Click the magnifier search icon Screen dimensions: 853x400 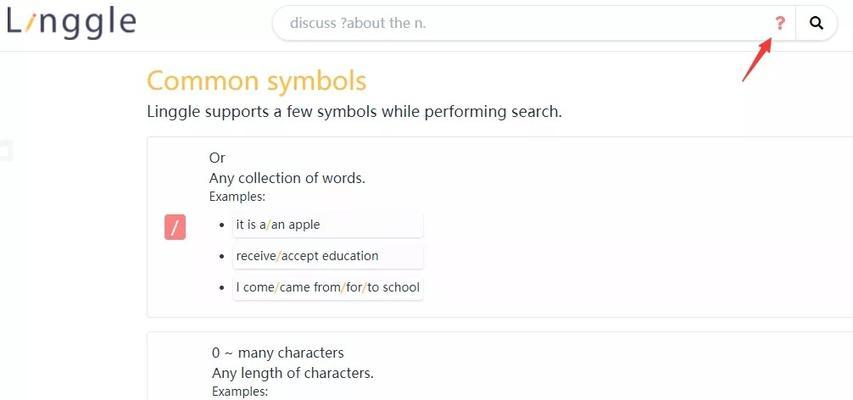pos(816,23)
